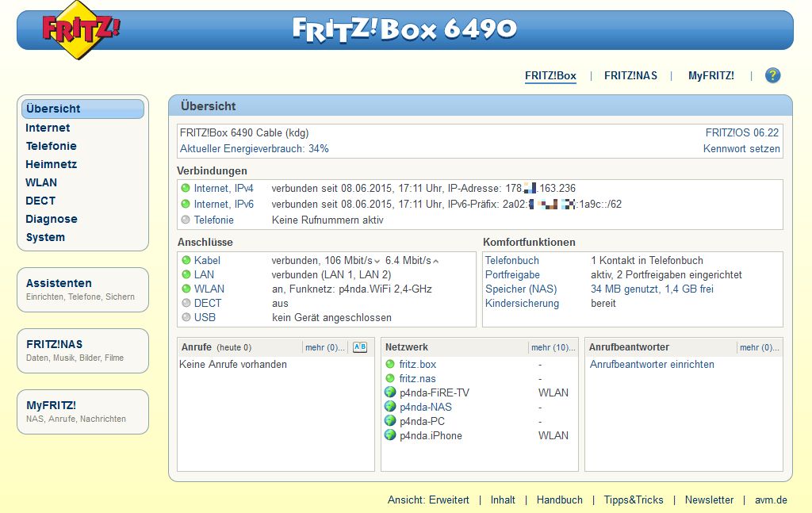The height and width of the screenshot is (513, 812).
Task: Open Heimnetz in the sidebar
Action: [52, 164]
